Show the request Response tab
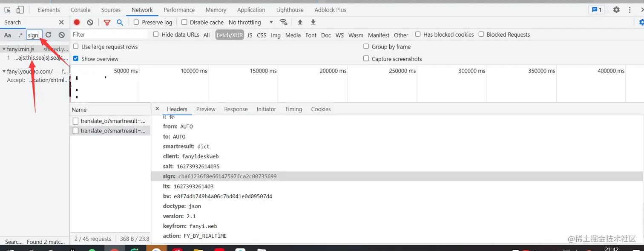Viewport: 644px width, 251px height. pos(236,109)
